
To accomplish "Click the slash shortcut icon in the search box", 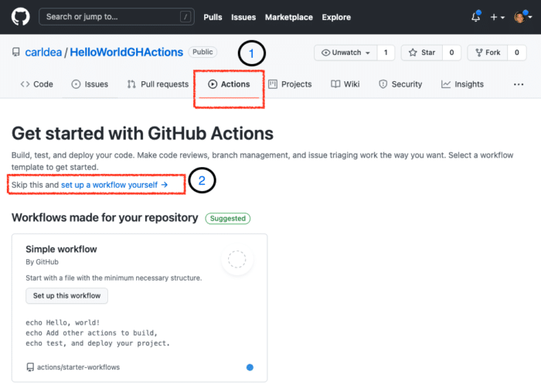I will (x=185, y=16).
